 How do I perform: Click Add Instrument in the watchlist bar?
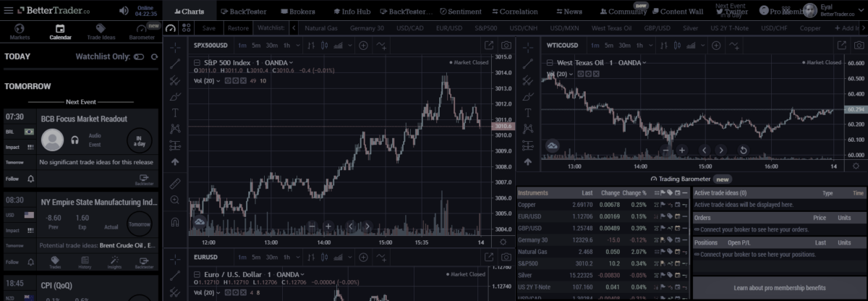848,27
